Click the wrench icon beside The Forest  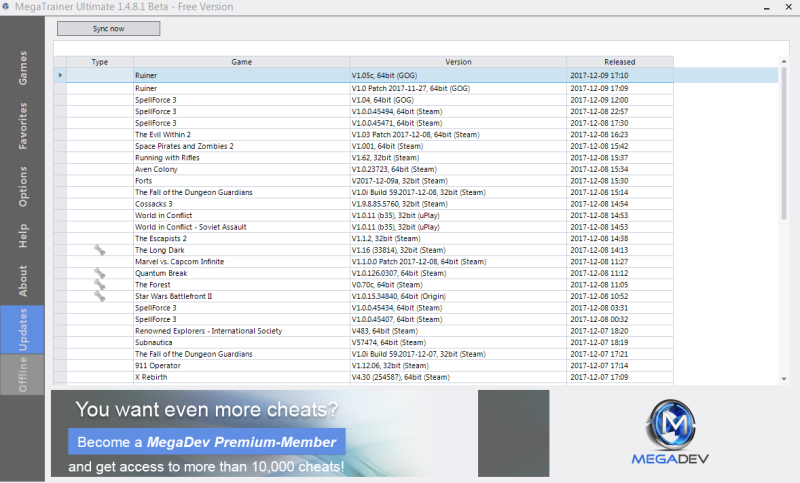tap(100, 285)
